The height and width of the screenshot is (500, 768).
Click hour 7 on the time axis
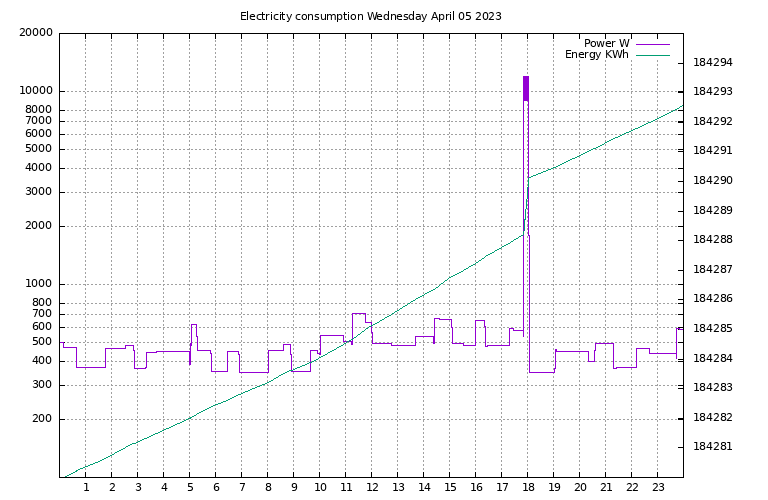tap(242, 487)
